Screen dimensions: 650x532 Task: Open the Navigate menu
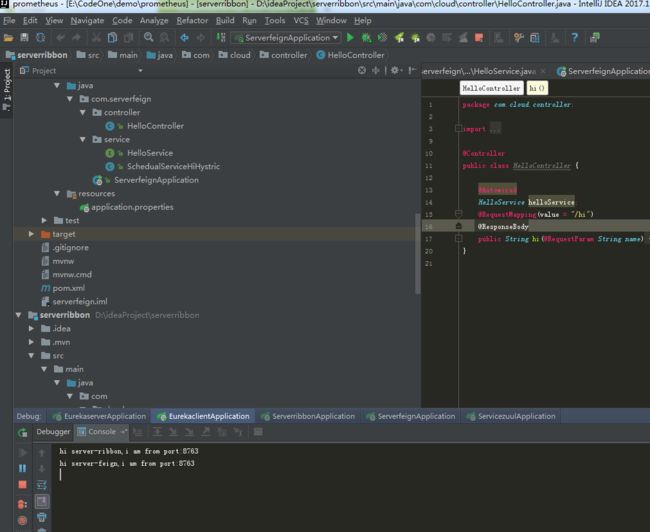click(87, 20)
